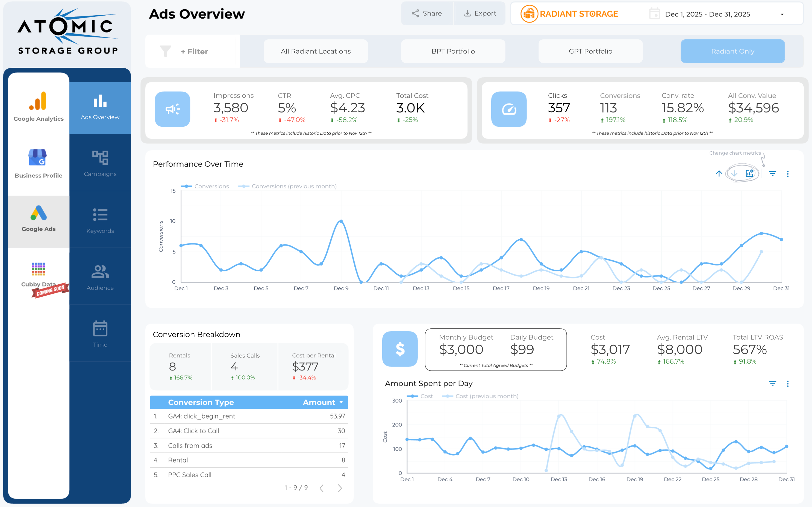Toggle the All Radiant Locations filter

pyautogui.click(x=315, y=51)
